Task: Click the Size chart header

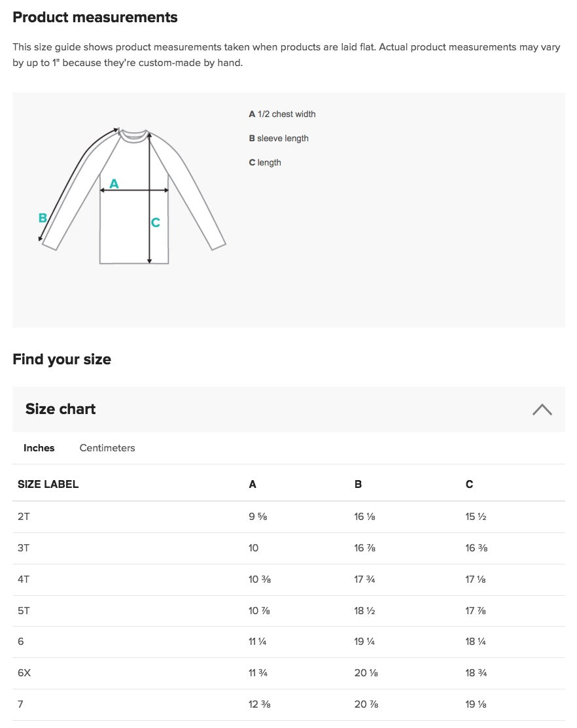Action: point(61,409)
